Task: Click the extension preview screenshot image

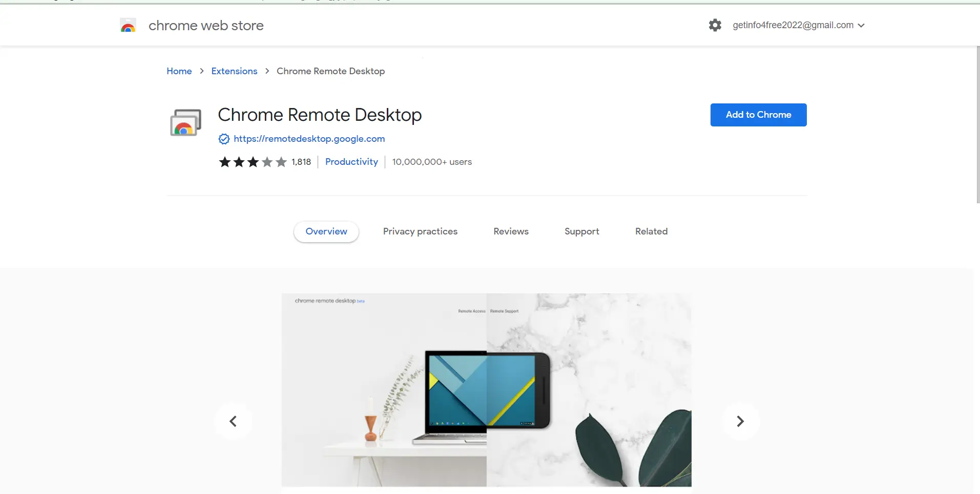Action: [487, 390]
